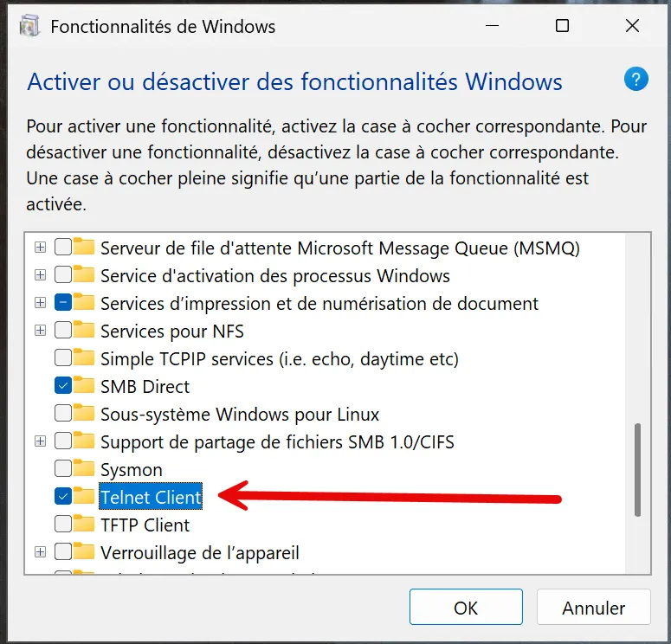671x644 pixels.
Task: Check the Sous-système Windows pour Linux box
Action: (x=63, y=414)
